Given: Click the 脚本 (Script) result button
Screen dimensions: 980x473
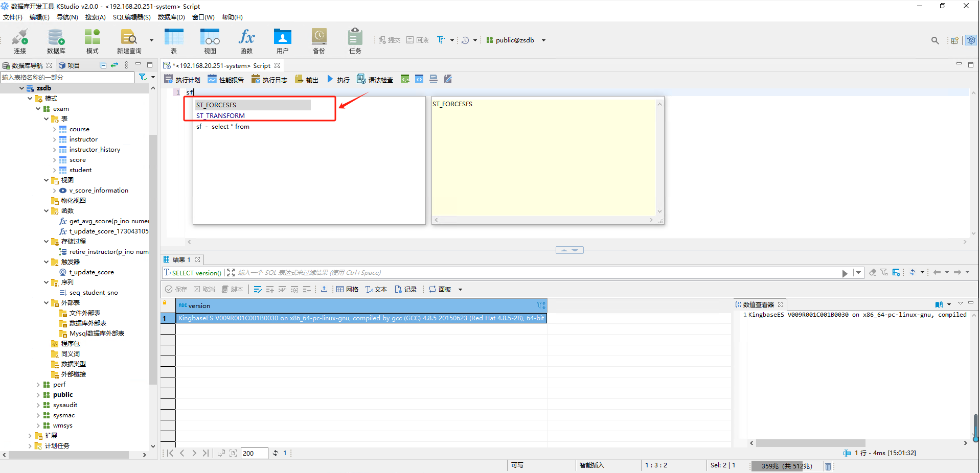Looking at the screenshot, I should coord(232,289).
